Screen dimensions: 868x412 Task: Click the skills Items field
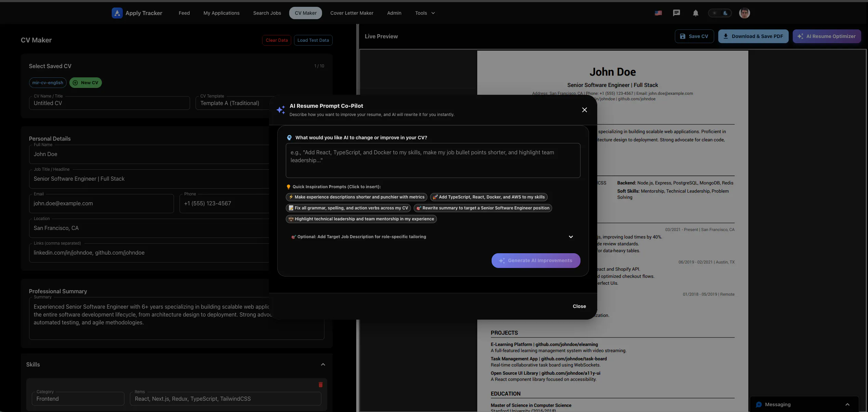[225, 399]
